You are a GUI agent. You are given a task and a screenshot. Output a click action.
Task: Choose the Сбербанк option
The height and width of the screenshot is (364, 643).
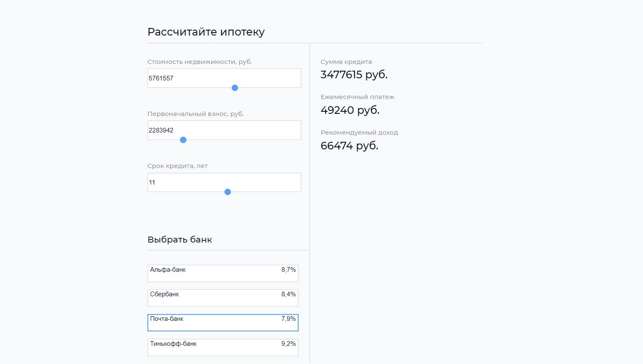[223, 298]
